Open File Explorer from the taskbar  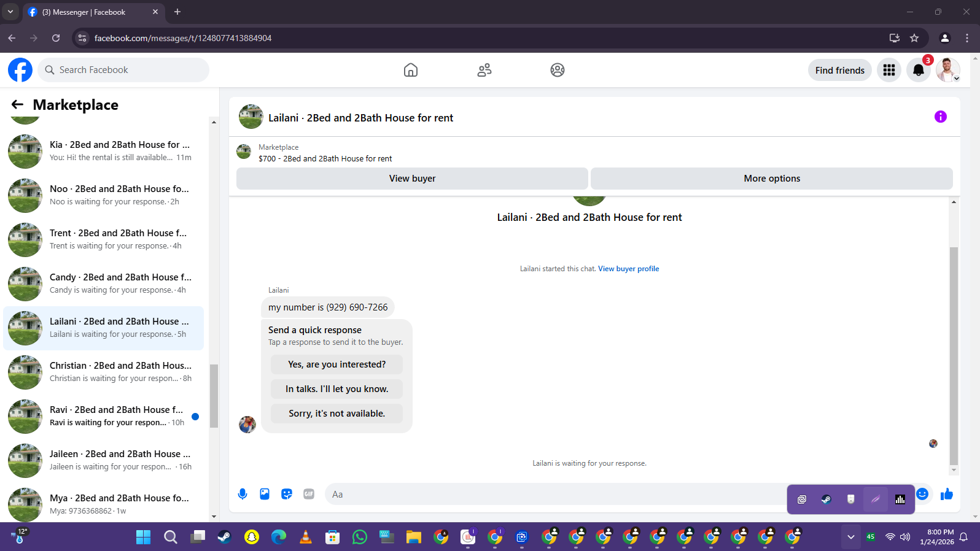(414, 538)
